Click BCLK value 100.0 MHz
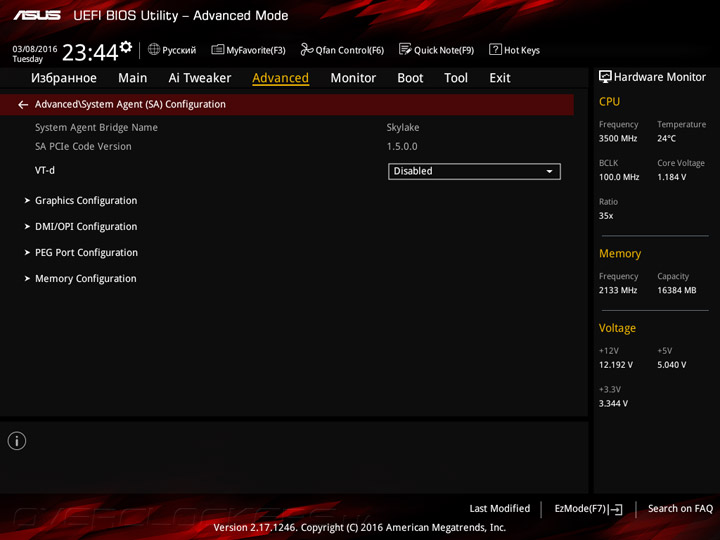The image size is (720, 540). (x=619, y=177)
